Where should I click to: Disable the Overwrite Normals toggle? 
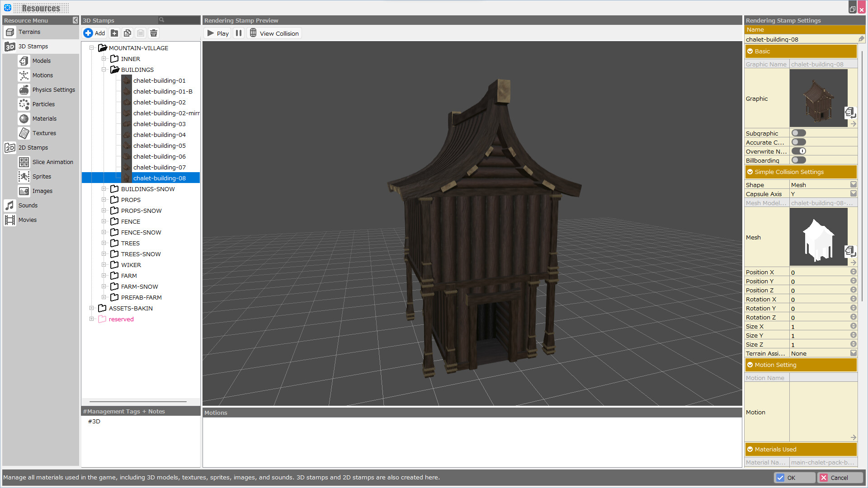tap(799, 151)
